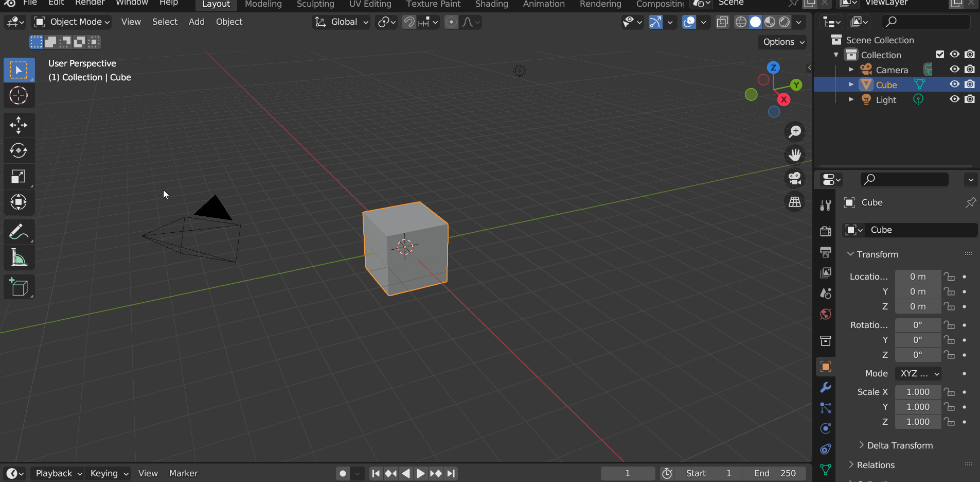Viewport: 980px width, 482px height.
Task: Switch to wireframe viewport shading
Action: [x=741, y=22]
